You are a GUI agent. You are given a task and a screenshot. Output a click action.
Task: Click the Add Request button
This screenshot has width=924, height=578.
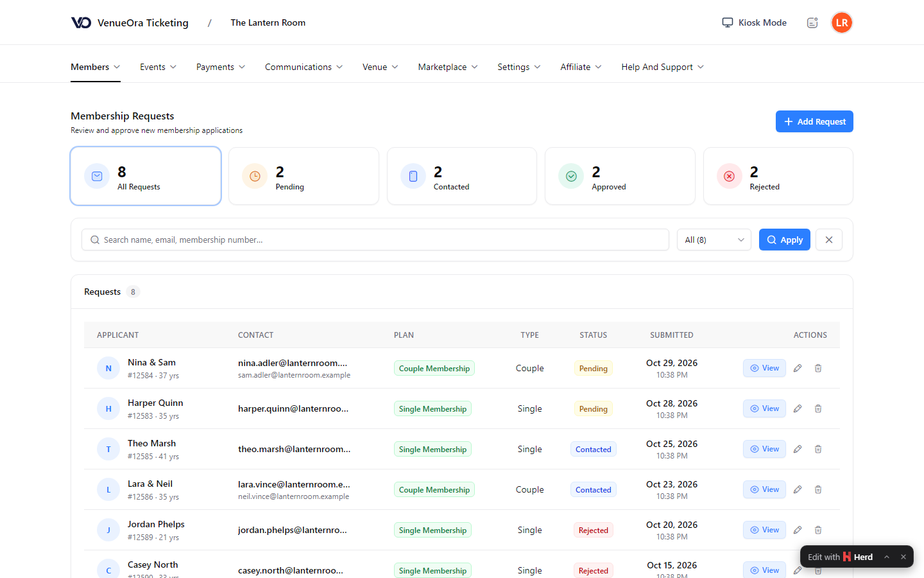[x=814, y=121]
